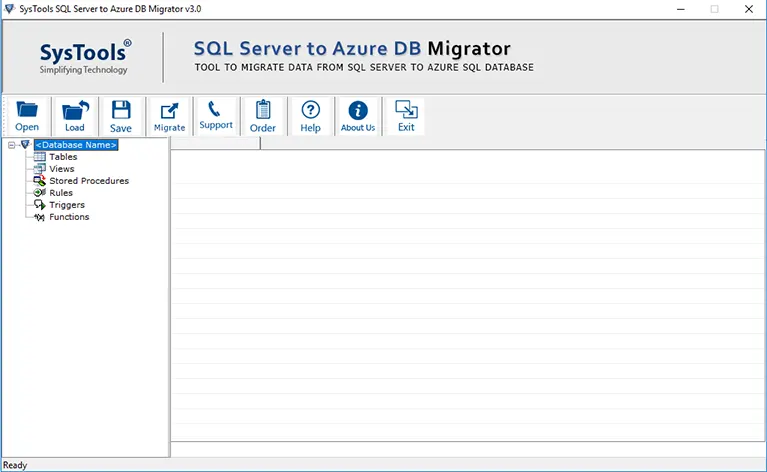
Task: Select the Functions tree label
Action: click(x=69, y=217)
